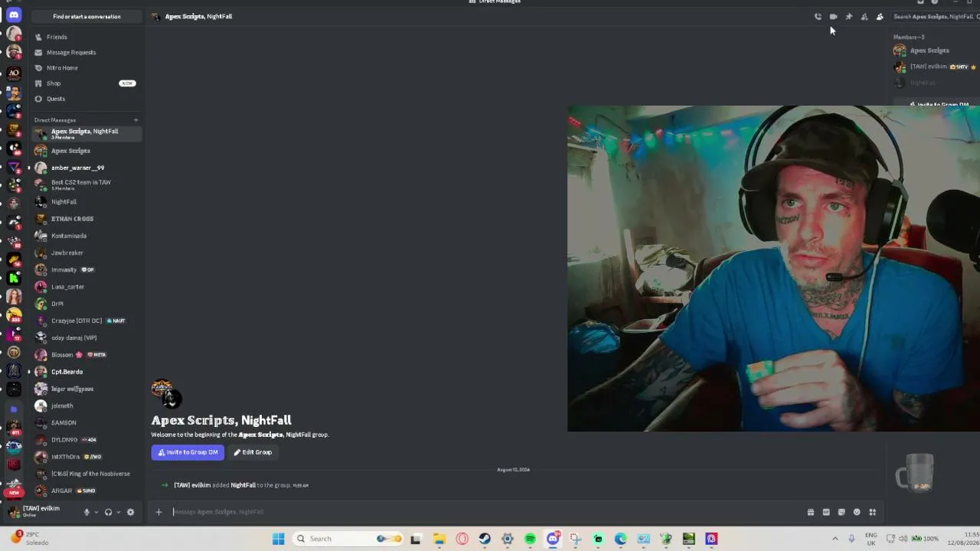Select [TAW] evilkim in member list

tap(935, 67)
